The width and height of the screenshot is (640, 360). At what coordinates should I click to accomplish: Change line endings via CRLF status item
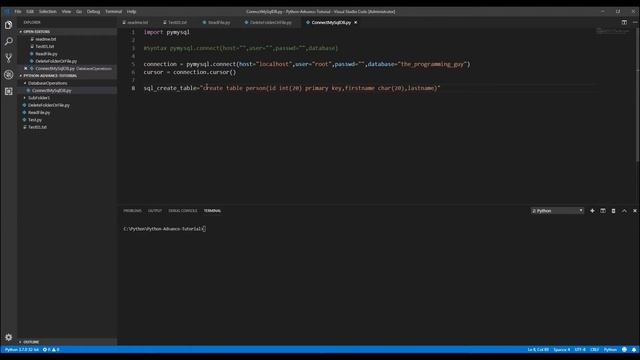point(594,349)
